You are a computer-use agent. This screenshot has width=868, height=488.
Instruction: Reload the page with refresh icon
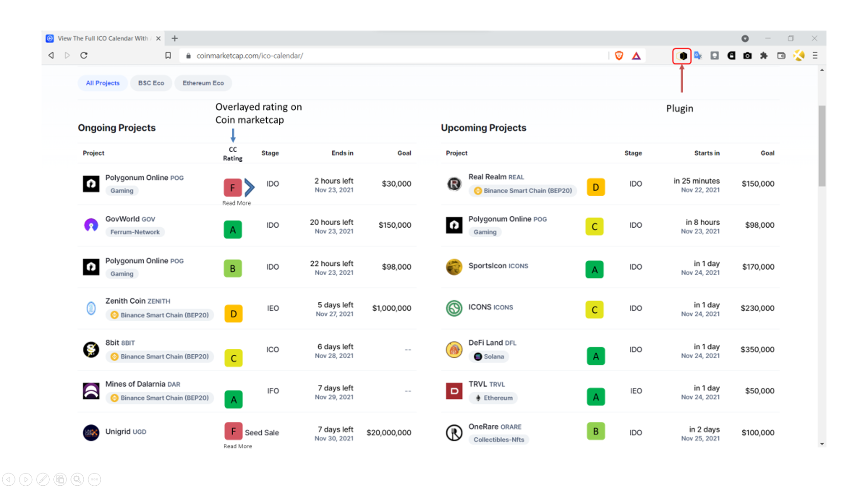click(x=84, y=55)
